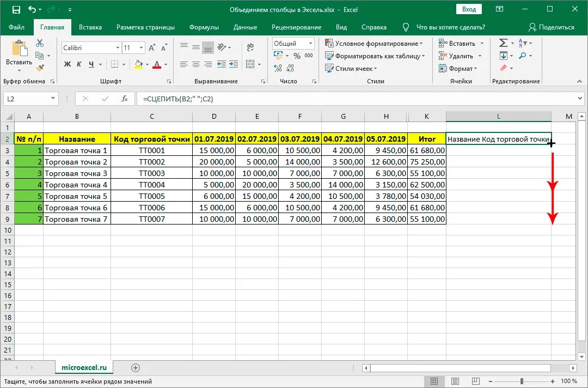Toggle italic formatting К
The height and width of the screenshot is (388, 588).
79,64
